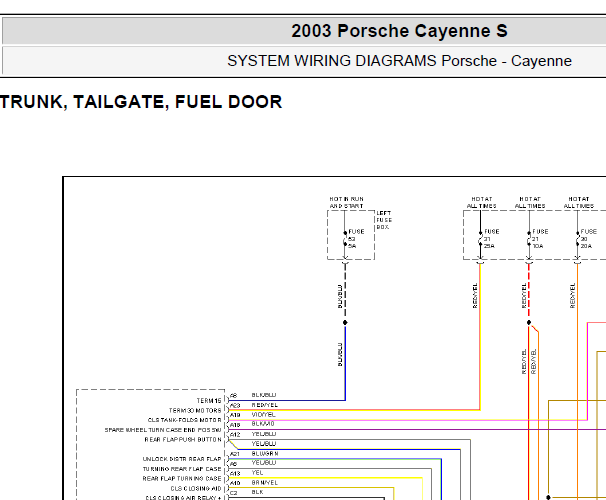
Task: Select the 'TRUNK, TAILGATE, FUEL DOOR' title
Action: click(x=141, y=102)
